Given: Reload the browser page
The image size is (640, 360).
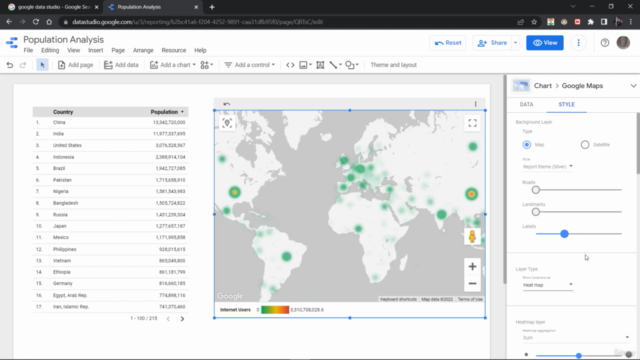Looking at the screenshot, I should (x=36, y=22).
